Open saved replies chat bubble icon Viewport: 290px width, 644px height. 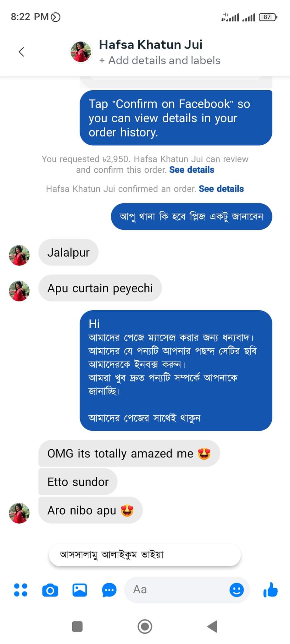(x=109, y=590)
